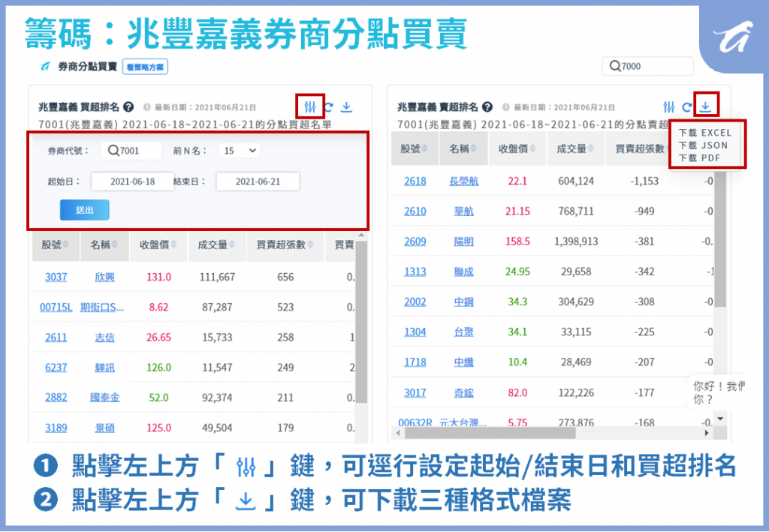Image resolution: width=769 pixels, height=532 pixels.
Task: Open stock link 3037
Action: pyautogui.click(x=56, y=278)
